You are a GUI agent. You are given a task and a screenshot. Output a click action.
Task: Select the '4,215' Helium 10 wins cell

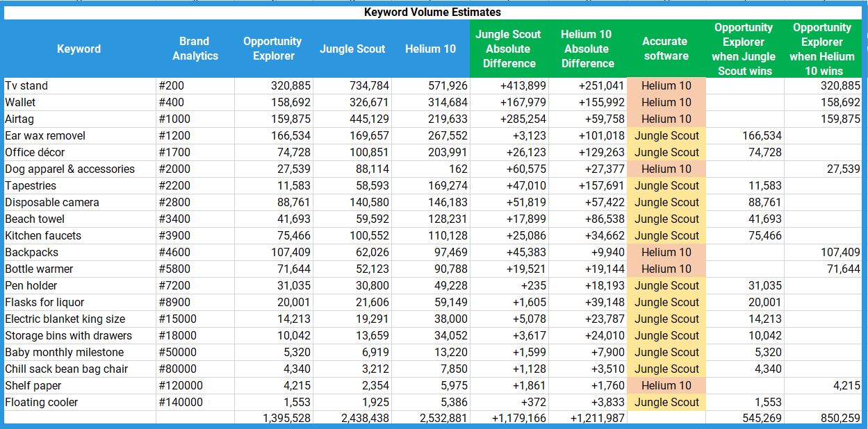[823, 386]
